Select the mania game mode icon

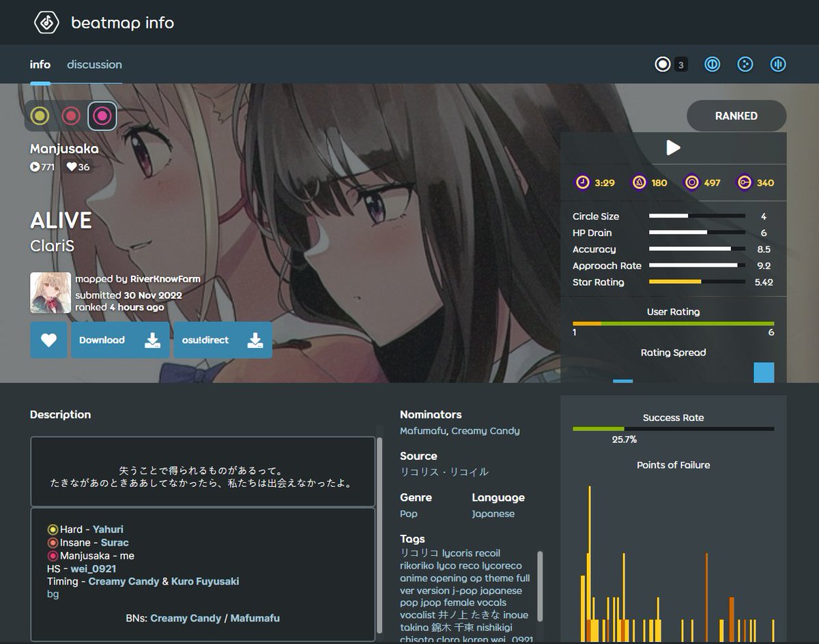pos(778,64)
